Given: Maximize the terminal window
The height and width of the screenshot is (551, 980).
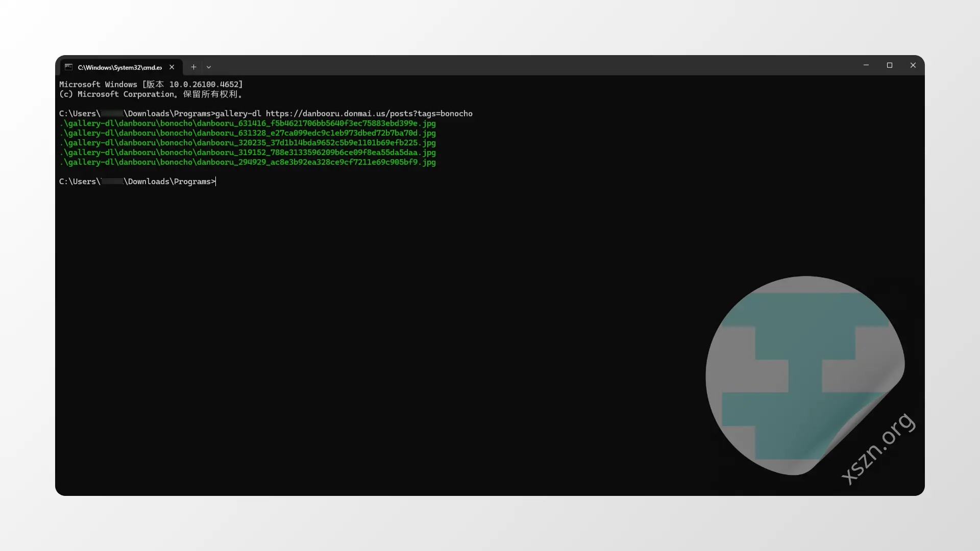Looking at the screenshot, I should [890, 65].
